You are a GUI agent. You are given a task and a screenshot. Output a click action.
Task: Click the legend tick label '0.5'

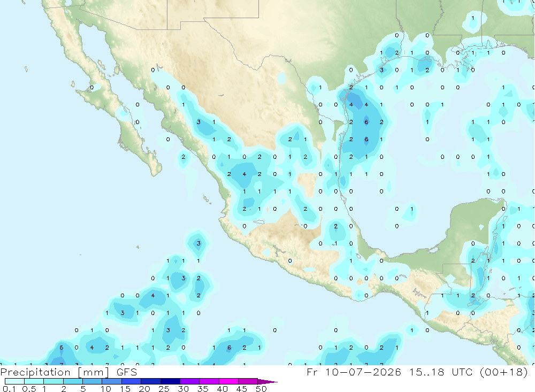tap(29, 389)
